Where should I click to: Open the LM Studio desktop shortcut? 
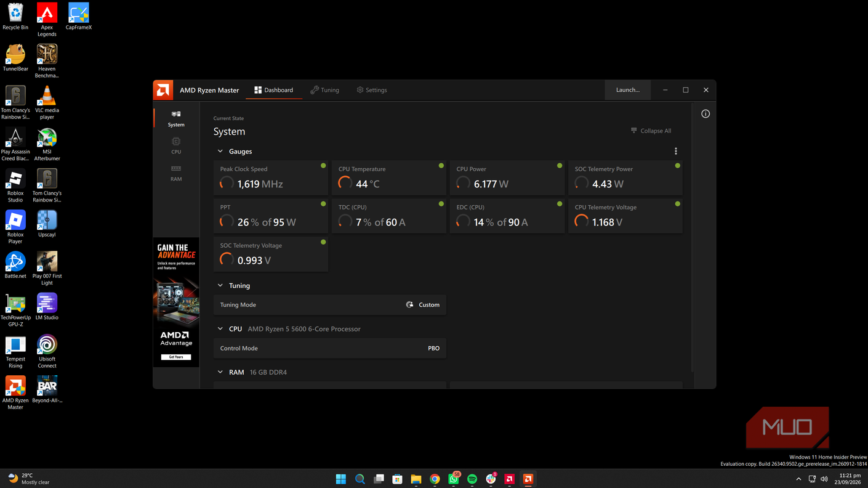[47, 306]
